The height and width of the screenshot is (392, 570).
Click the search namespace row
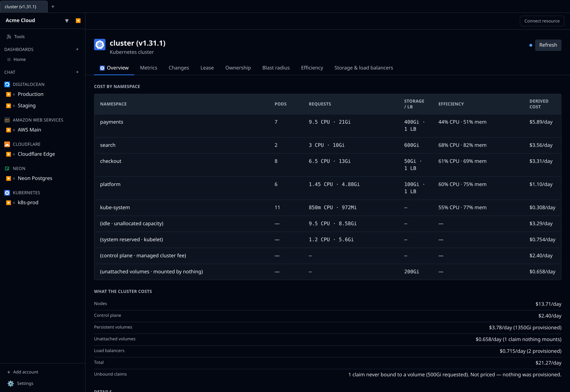point(327,145)
